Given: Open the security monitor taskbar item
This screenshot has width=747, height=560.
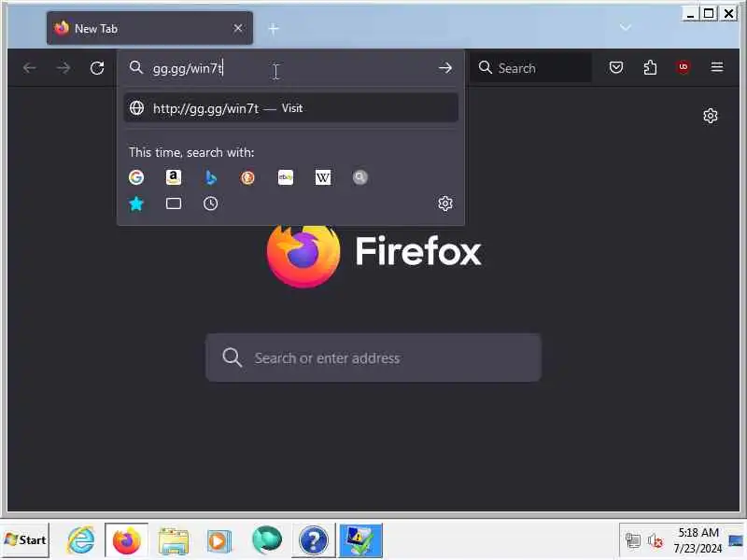Looking at the screenshot, I should tap(360, 540).
